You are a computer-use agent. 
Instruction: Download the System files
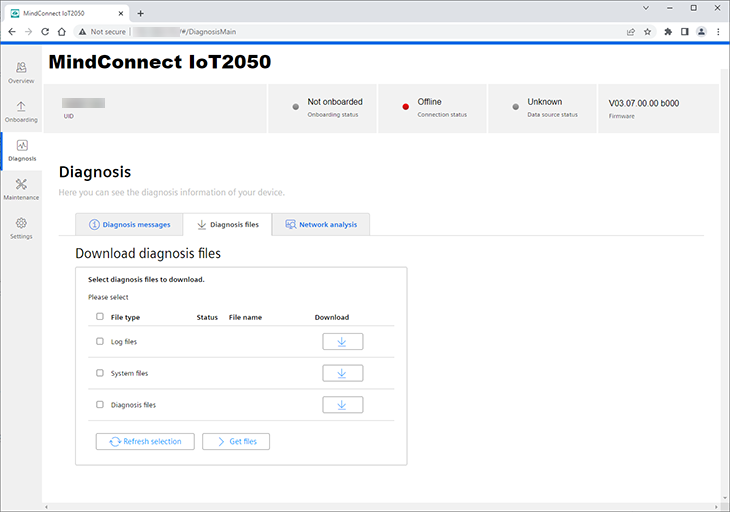(x=343, y=373)
